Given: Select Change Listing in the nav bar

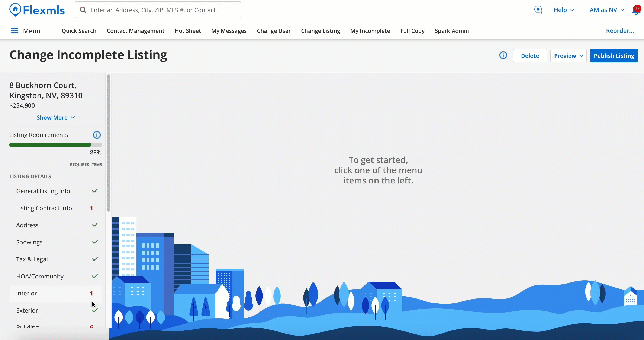Looking at the screenshot, I should pos(321,31).
